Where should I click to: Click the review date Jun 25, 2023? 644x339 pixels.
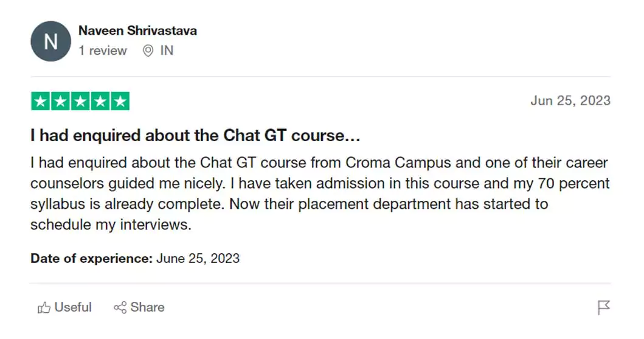click(570, 101)
